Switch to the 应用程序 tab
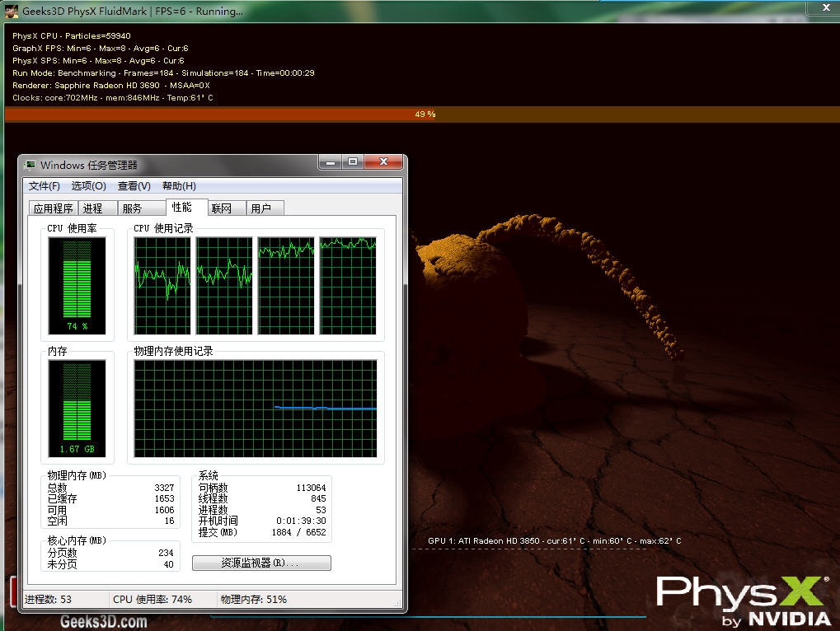This screenshot has width=840, height=631. pyautogui.click(x=53, y=208)
